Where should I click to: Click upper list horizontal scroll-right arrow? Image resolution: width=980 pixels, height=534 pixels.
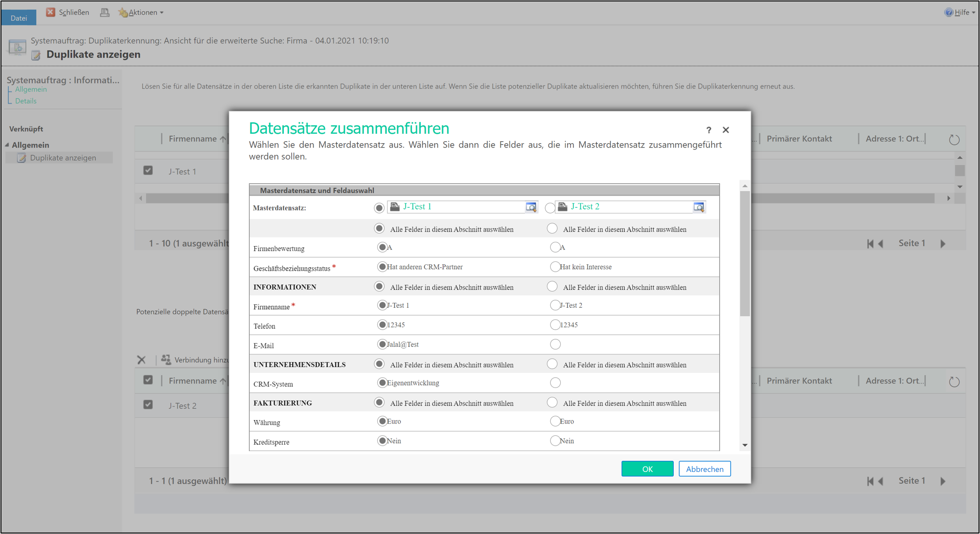click(949, 198)
